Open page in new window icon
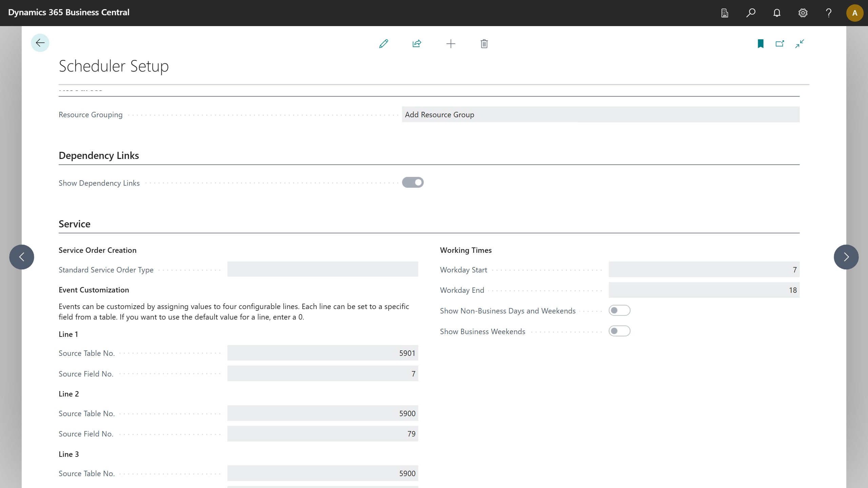Viewport: 868px width, 488px height. (780, 44)
